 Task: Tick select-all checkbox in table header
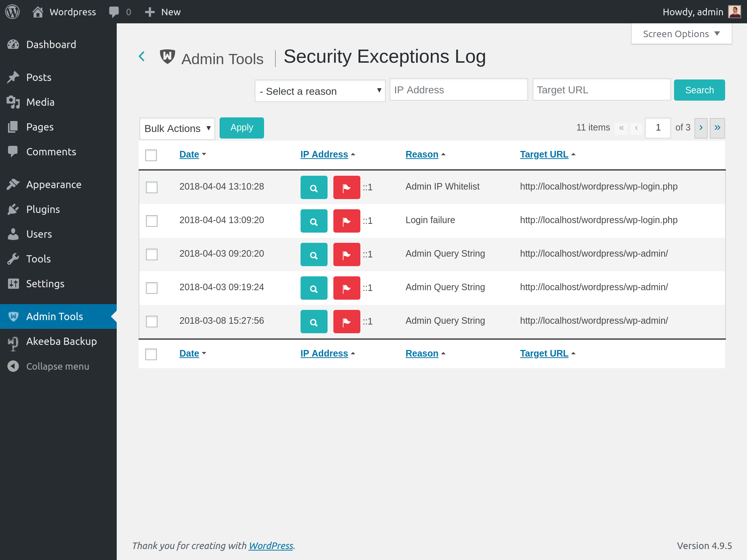click(151, 155)
